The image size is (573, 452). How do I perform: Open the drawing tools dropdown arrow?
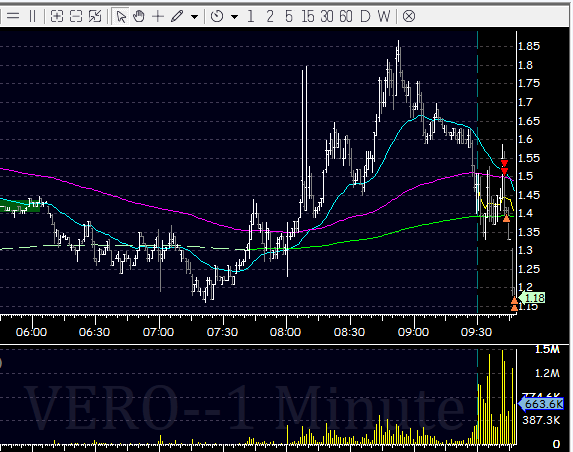(x=195, y=17)
